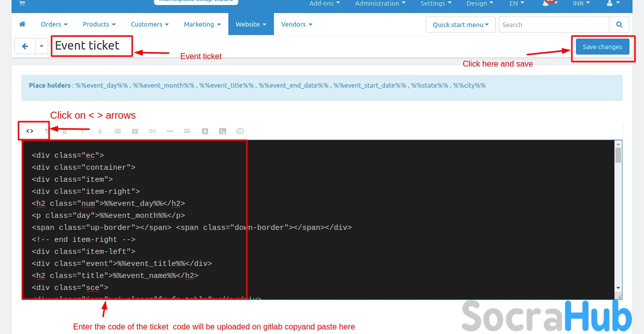The width and height of the screenshot is (644, 334).
Task: Open text alignment options in editor
Action: click(187, 131)
